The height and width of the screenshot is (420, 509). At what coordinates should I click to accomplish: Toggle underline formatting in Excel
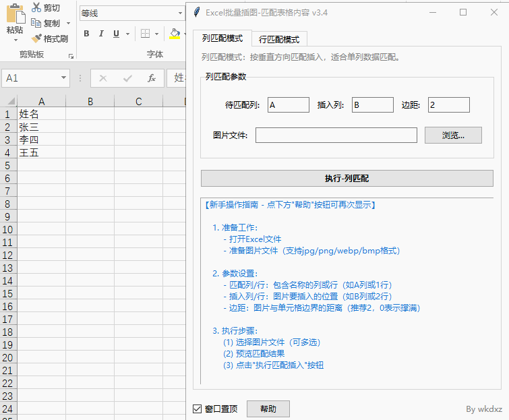coord(116,34)
